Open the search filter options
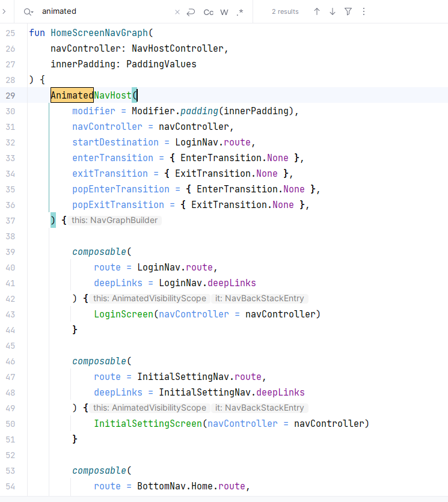448x502 pixels. pyautogui.click(x=348, y=11)
